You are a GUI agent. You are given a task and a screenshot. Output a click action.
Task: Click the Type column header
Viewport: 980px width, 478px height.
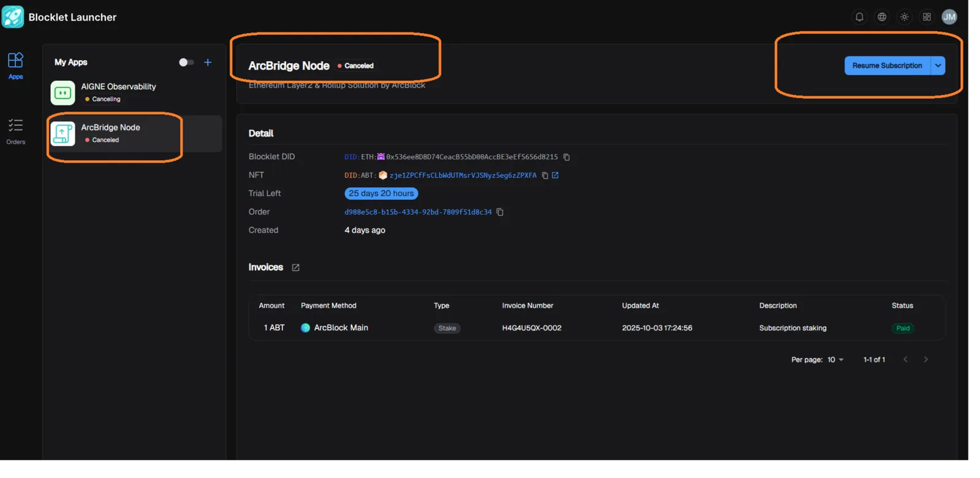(442, 306)
